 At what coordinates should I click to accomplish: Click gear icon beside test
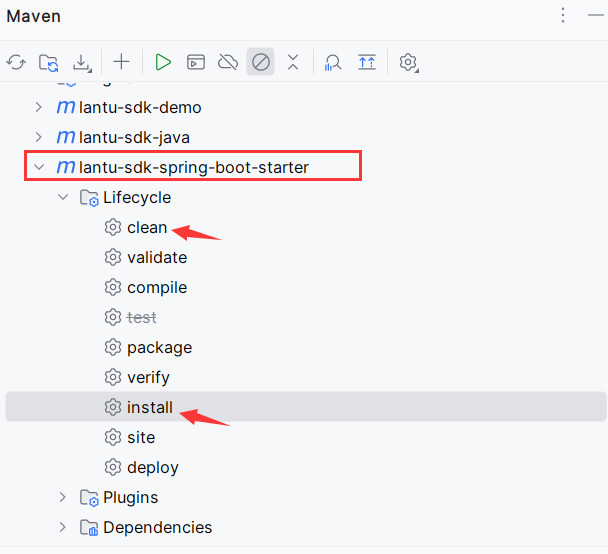tap(113, 318)
